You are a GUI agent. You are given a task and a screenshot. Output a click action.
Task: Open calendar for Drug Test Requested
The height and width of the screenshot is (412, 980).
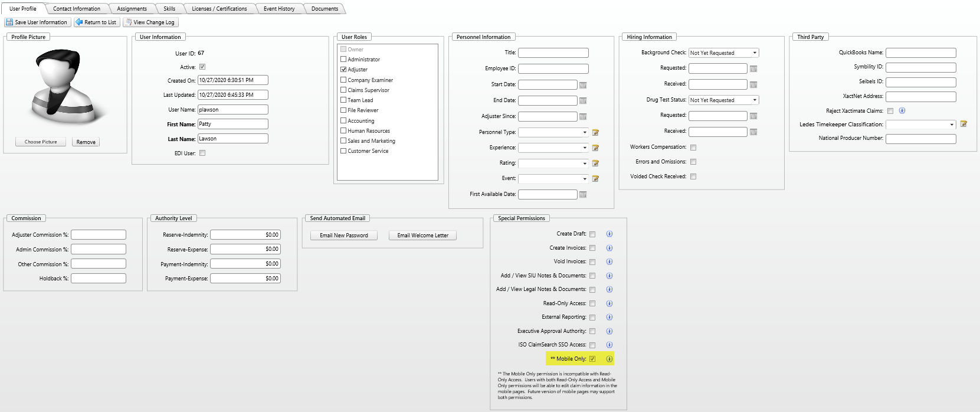[753, 116]
